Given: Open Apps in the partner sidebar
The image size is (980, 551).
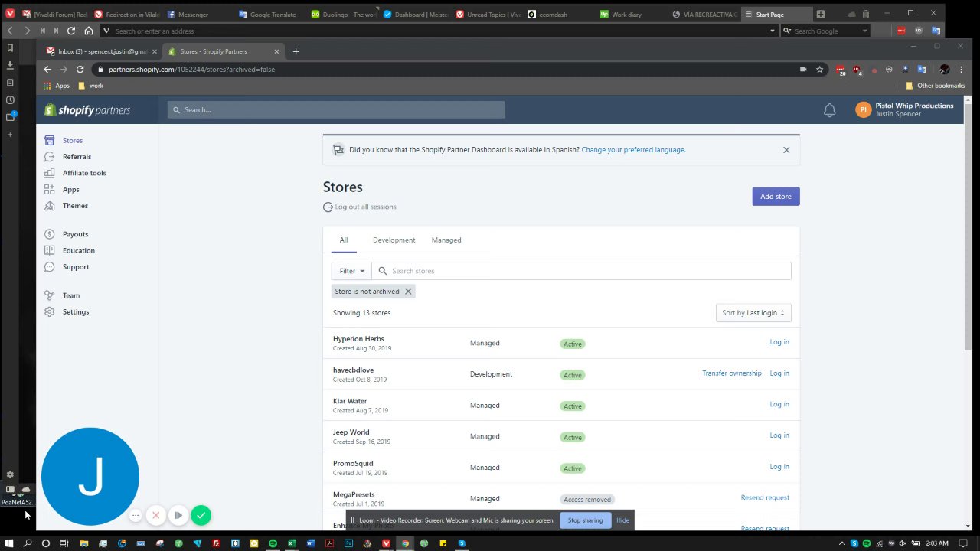Looking at the screenshot, I should [x=70, y=190].
